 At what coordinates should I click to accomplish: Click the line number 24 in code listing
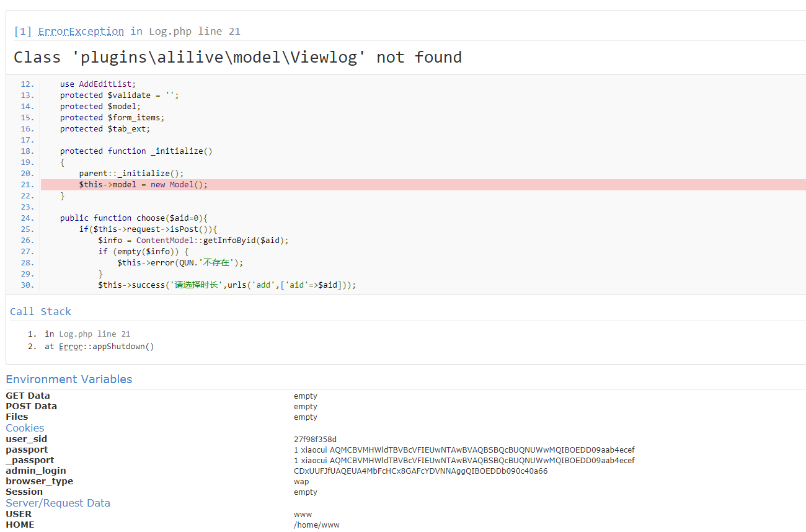pyautogui.click(x=27, y=218)
